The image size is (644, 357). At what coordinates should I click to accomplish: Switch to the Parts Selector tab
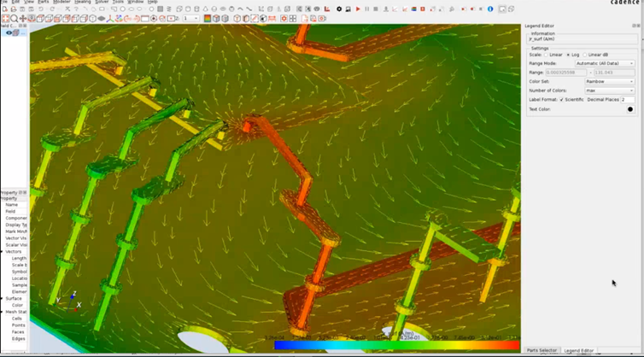[x=541, y=350]
